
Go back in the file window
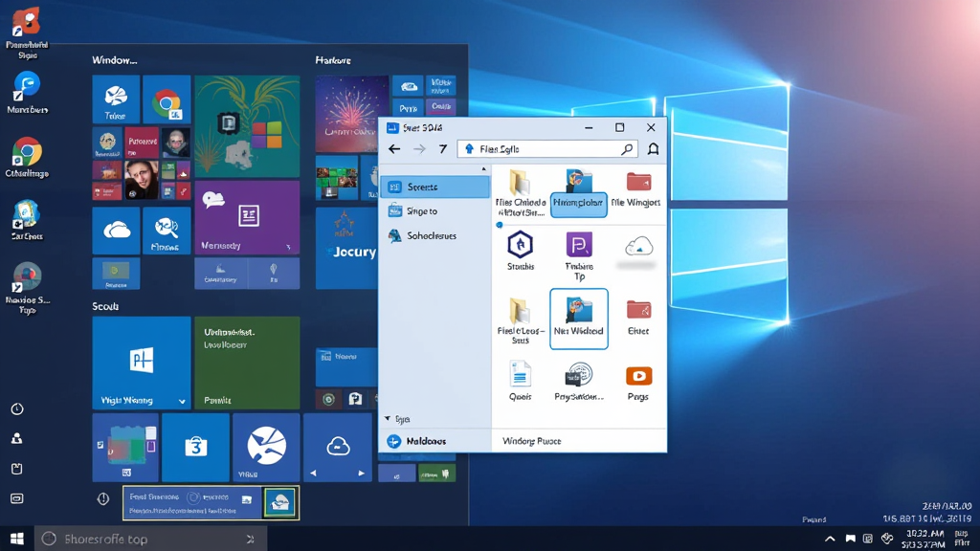394,148
